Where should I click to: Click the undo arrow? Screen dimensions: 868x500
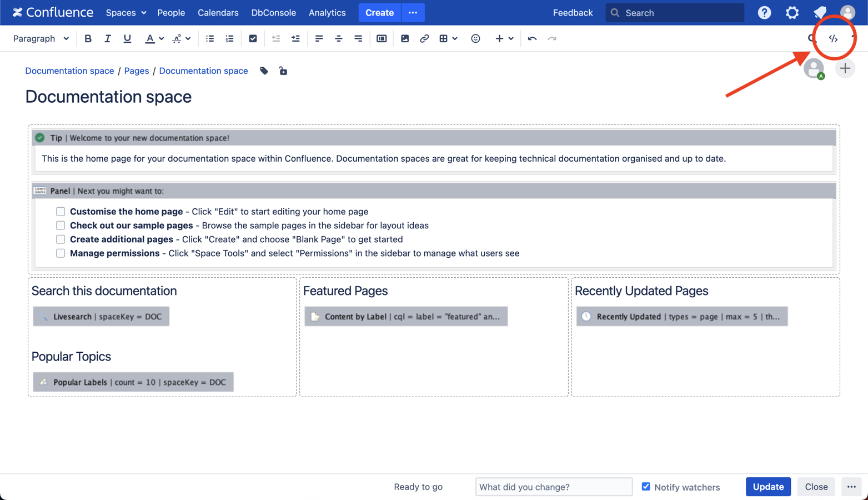tap(532, 38)
